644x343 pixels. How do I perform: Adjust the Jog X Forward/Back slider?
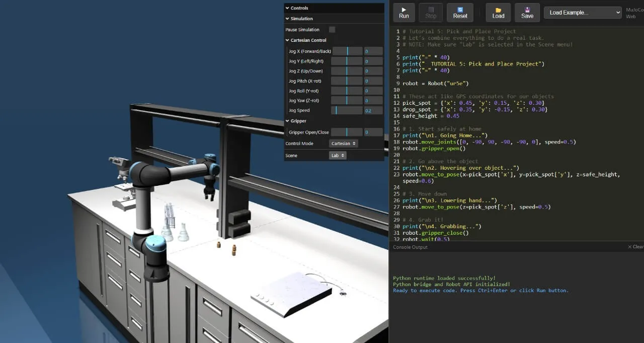click(x=346, y=51)
